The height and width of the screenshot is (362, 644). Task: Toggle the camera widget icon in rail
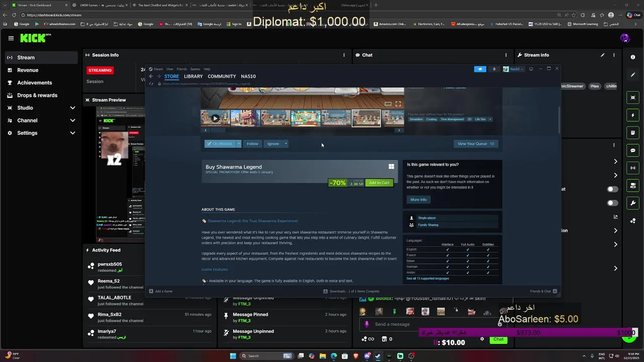click(633, 186)
